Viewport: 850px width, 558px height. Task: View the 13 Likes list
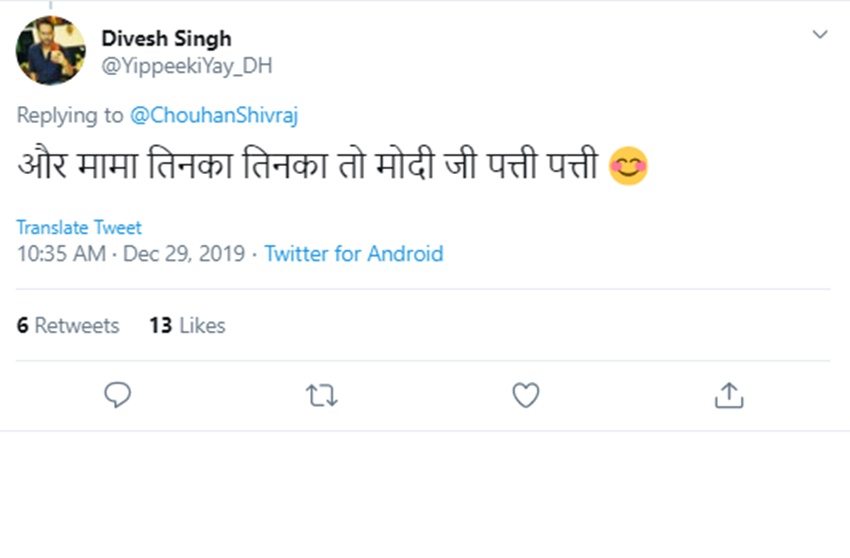tap(187, 325)
